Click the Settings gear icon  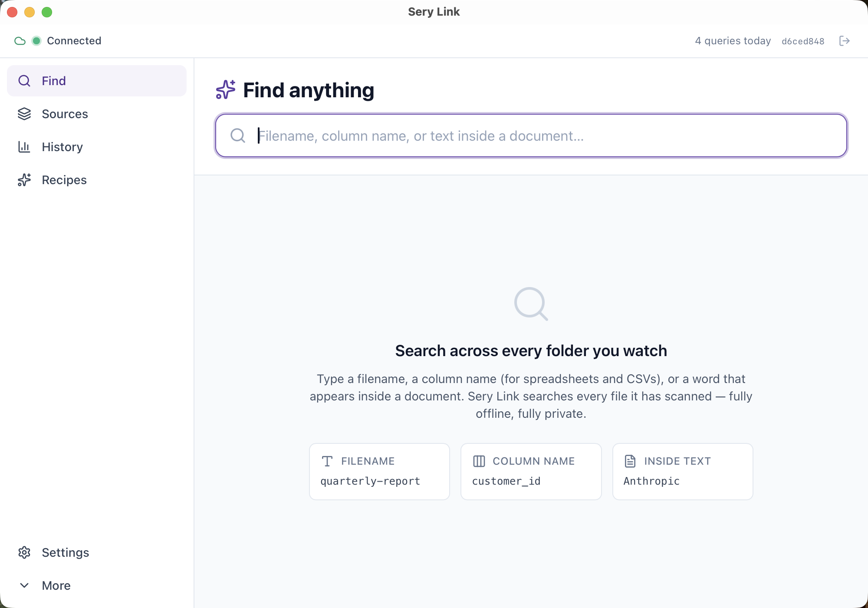(24, 552)
